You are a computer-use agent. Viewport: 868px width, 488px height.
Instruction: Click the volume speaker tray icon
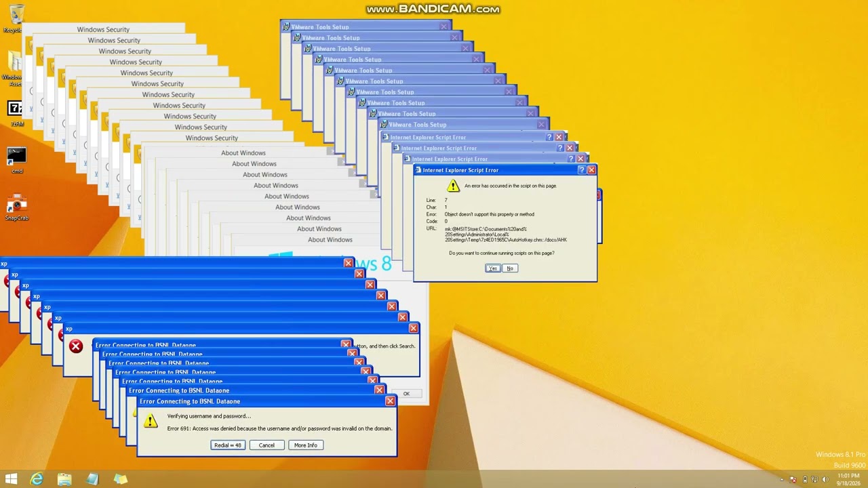(825, 479)
